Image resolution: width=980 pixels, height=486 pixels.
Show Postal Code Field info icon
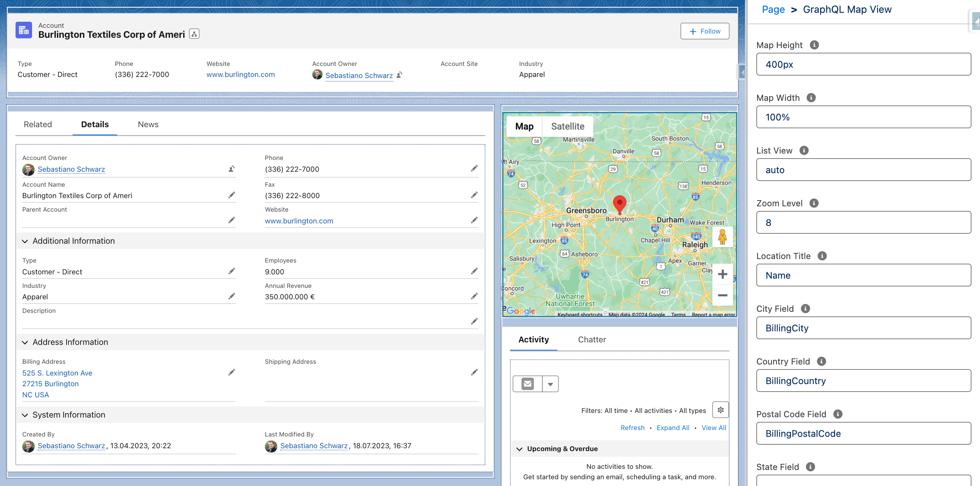coord(837,414)
